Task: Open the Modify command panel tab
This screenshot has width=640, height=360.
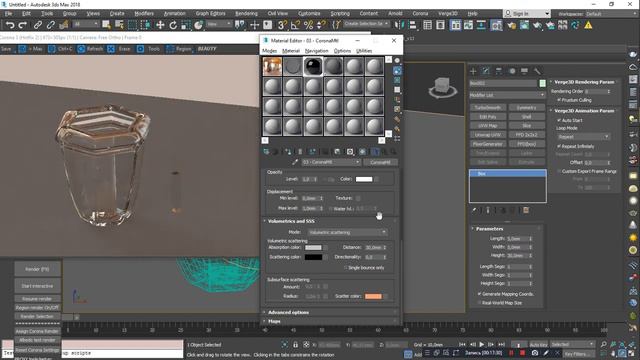Action: [486, 71]
